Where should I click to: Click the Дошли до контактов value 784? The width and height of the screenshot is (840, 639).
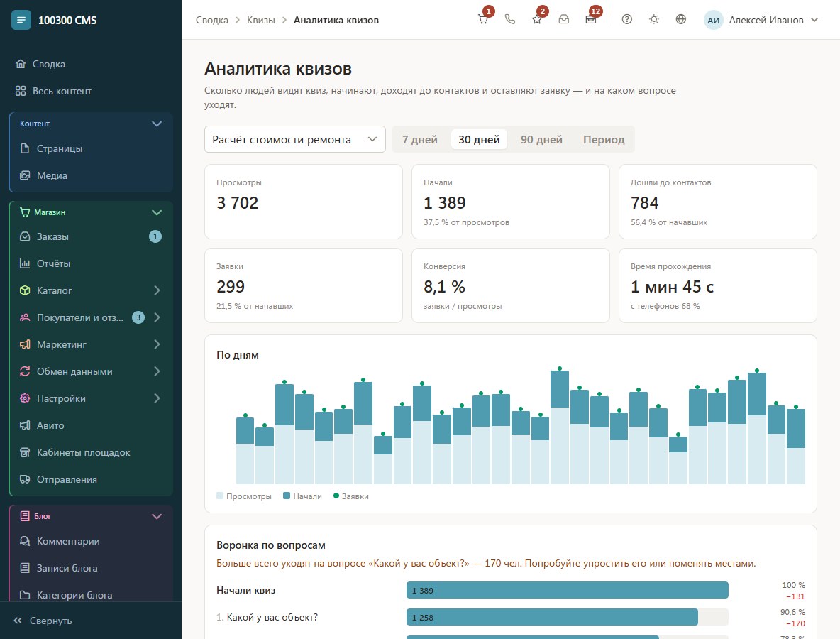[x=644, y=202]
